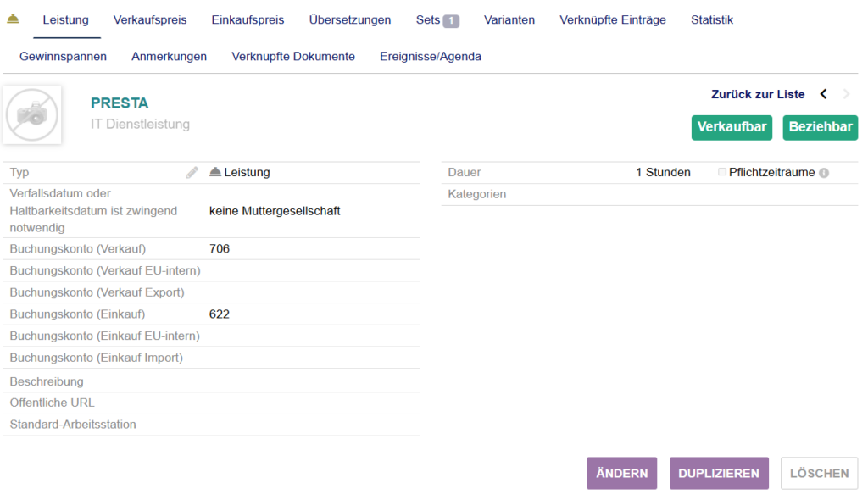This screenshot has height=500, width=868.
Task: Show the Statistik tab
Action: [711, 19]
